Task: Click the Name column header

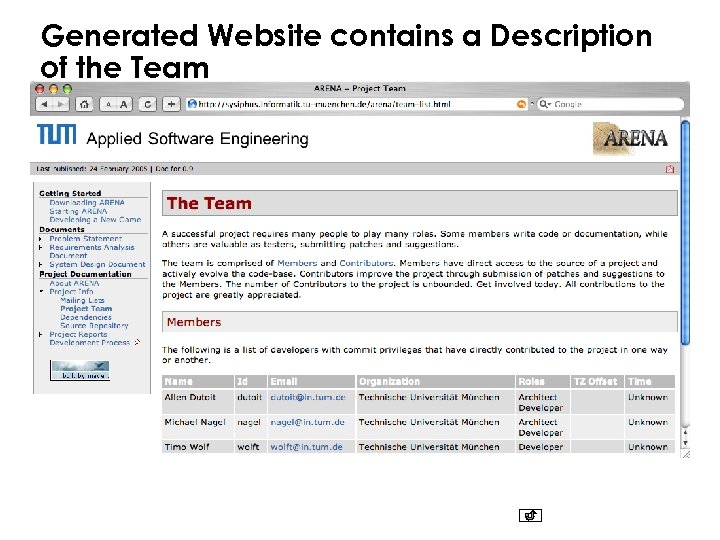Action: pyautogui.click(x=198, y=382)
